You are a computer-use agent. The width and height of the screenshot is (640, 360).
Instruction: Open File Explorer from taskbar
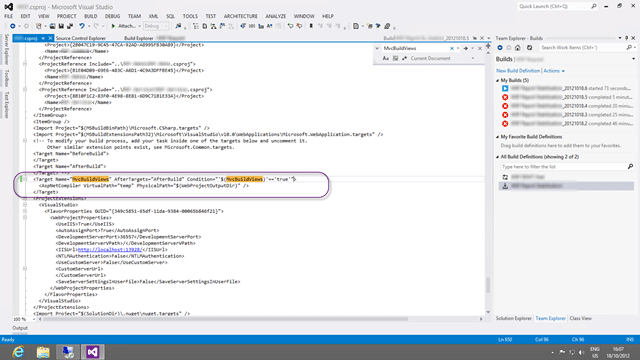(x=43, y=352)
